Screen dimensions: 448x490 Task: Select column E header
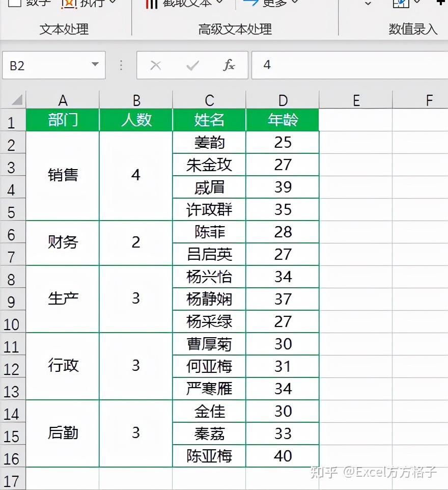coord(355,100)
